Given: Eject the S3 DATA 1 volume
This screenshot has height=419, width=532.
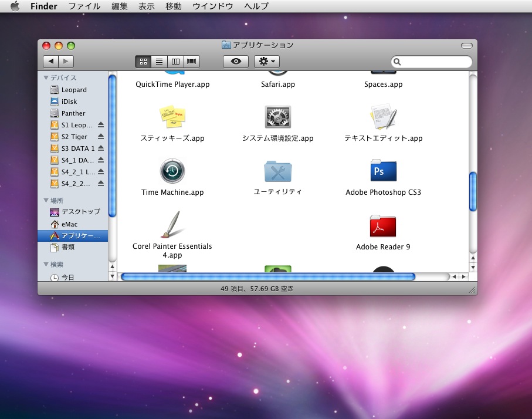Looking at the screenshot, I should point(101,148).
